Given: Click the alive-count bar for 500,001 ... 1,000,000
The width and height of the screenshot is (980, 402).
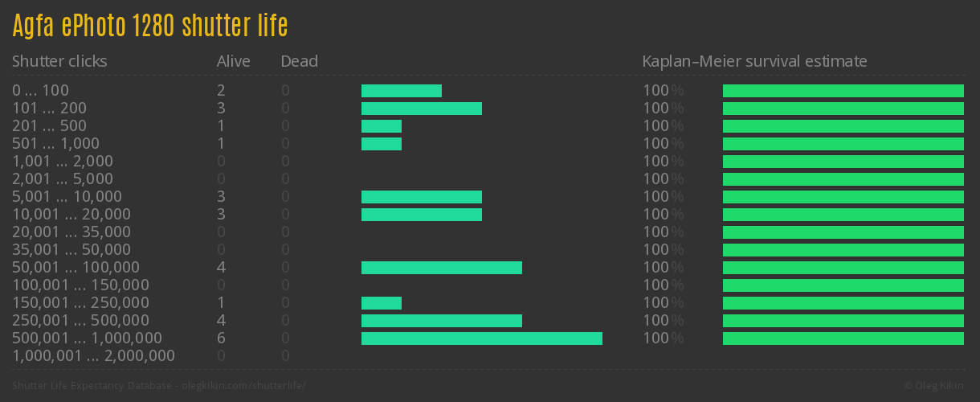Looking at the screenshot, I should coord(481,338).
